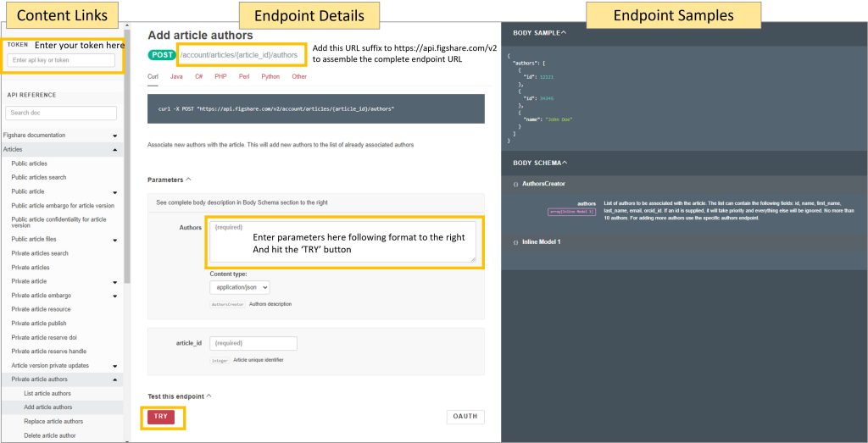The height and width of the screenshot is (443, 868).
Task: Click the API token input field
Action: coord(61,60)
